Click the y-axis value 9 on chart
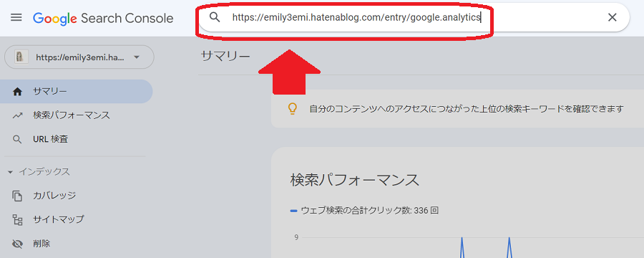The width and height of the screenshot is (644, 258). point(296,237)
